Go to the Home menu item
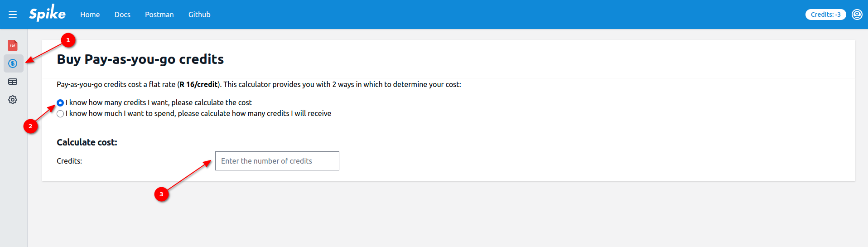Image resolution: width=868 pixels, height=247 pixels. (x=90, y=15)
